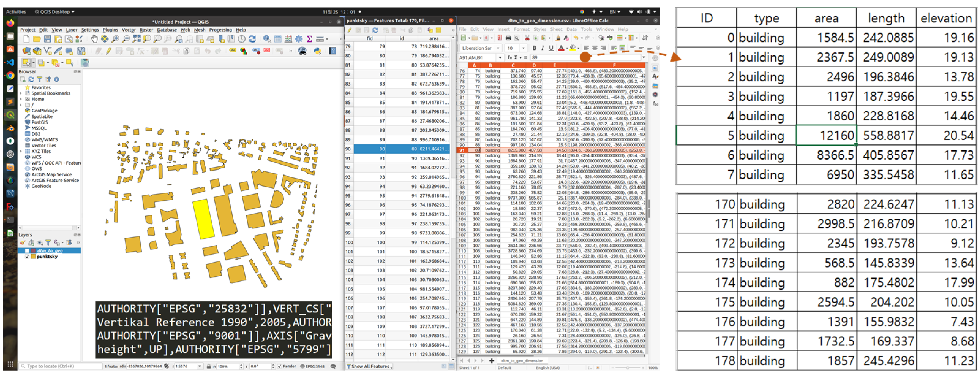Click Reload table icon in attribute table
This screenshot has width=980, height=377.
click(375, 30)
